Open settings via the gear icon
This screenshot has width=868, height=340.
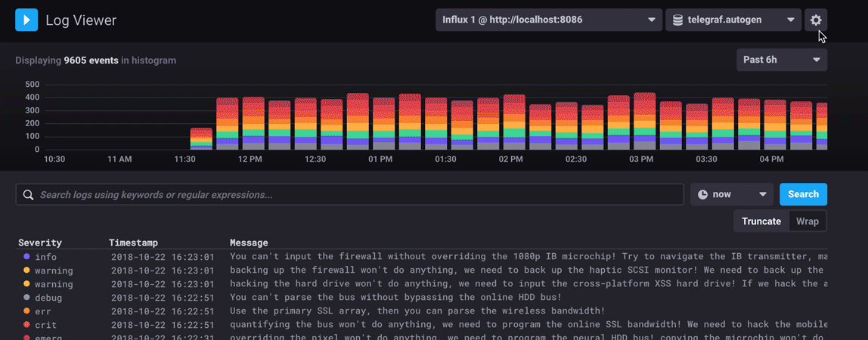[x=816, y=20]
